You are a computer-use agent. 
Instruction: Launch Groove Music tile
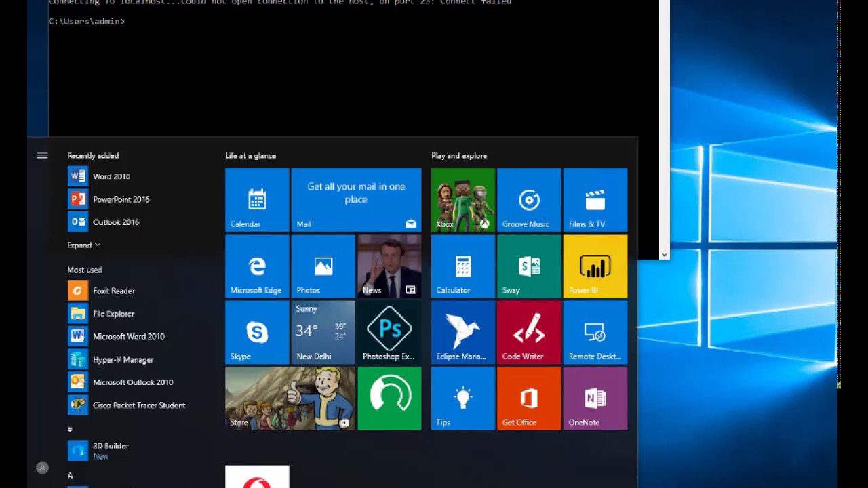(529, 200)
